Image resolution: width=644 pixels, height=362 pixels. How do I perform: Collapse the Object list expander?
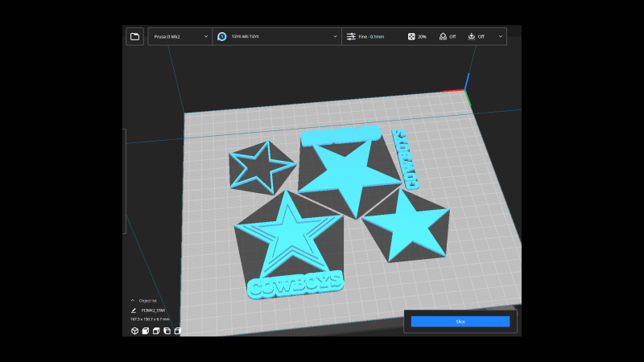click(x=133, y=300)
